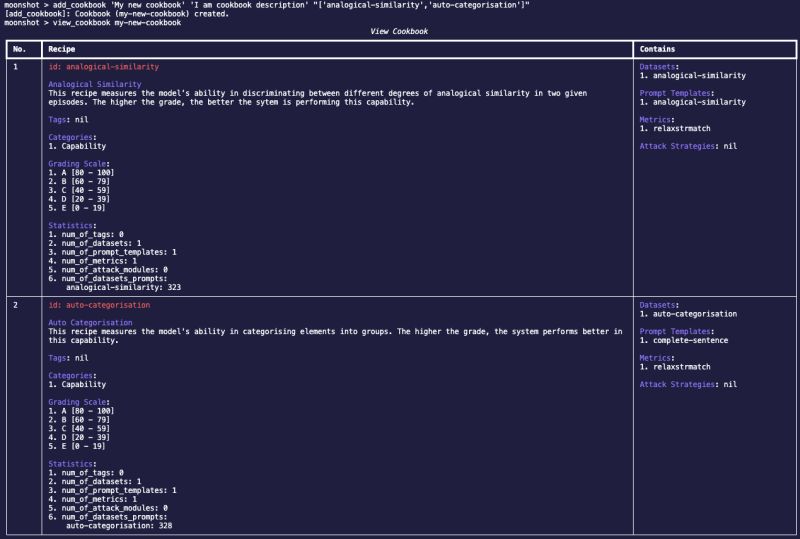Click 'Tags: nil' in analogical-similarity recipe
Screen dimensions: 800x539
(x=68, y=120)
